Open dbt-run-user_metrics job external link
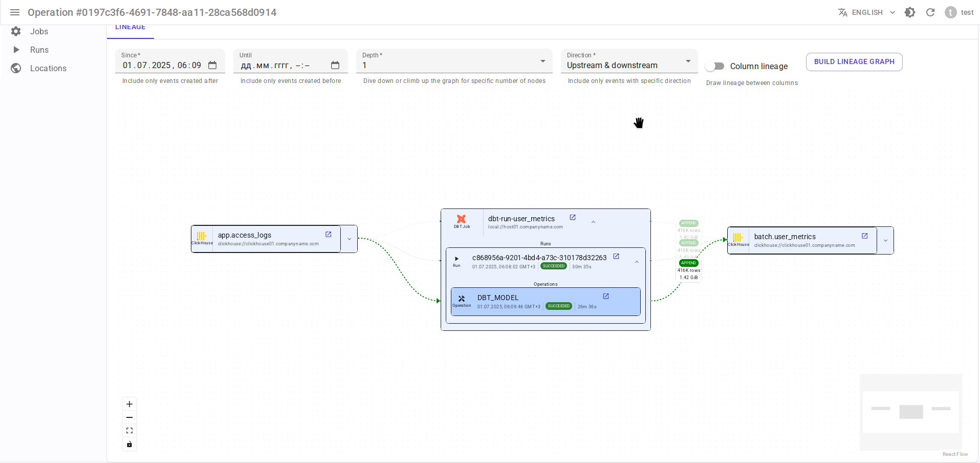The height and width of the screenshot is (463, 980). pyautogui.click(x=573, y=218)
